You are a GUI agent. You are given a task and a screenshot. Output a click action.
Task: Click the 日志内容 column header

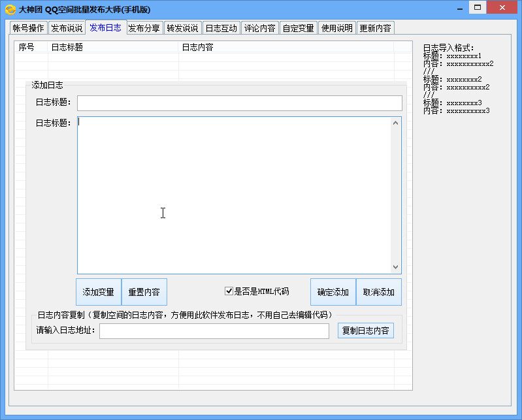pyautogui.click(x=286, y=47)
